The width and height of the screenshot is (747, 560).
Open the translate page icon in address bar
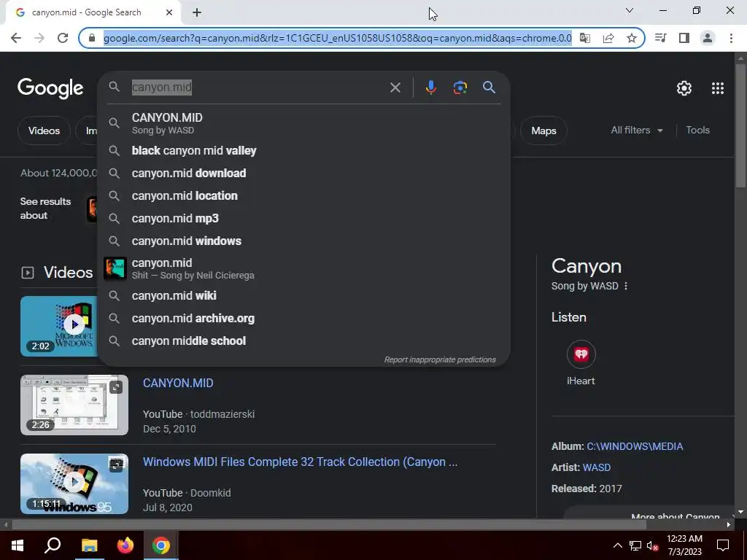tap(584, 38)
